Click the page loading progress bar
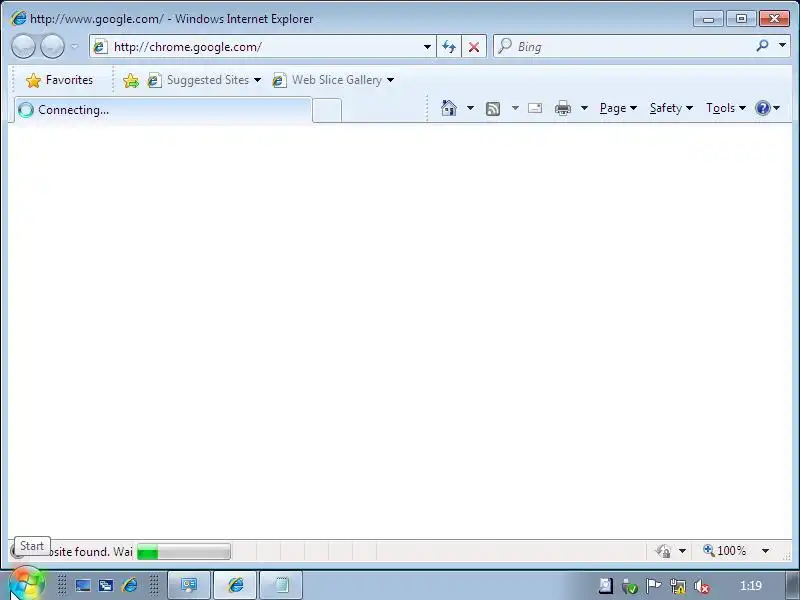This screenshot has width=800, height=600. click(x=184, y=552)
